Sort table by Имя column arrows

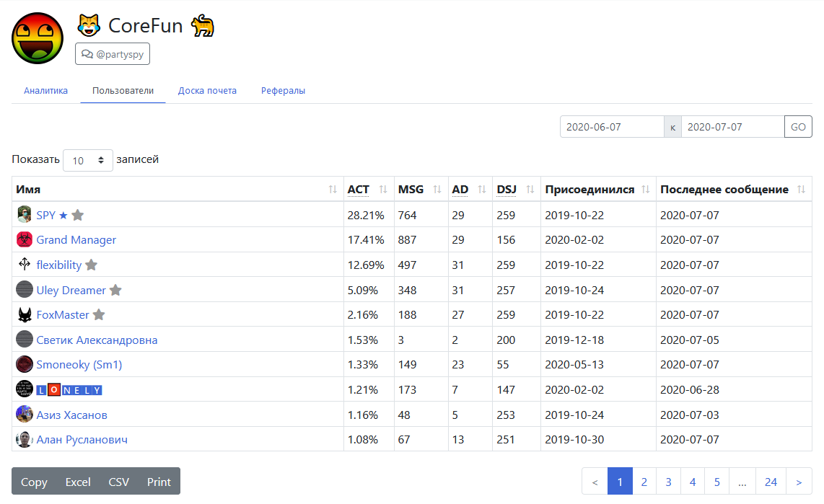coord(333,190)
